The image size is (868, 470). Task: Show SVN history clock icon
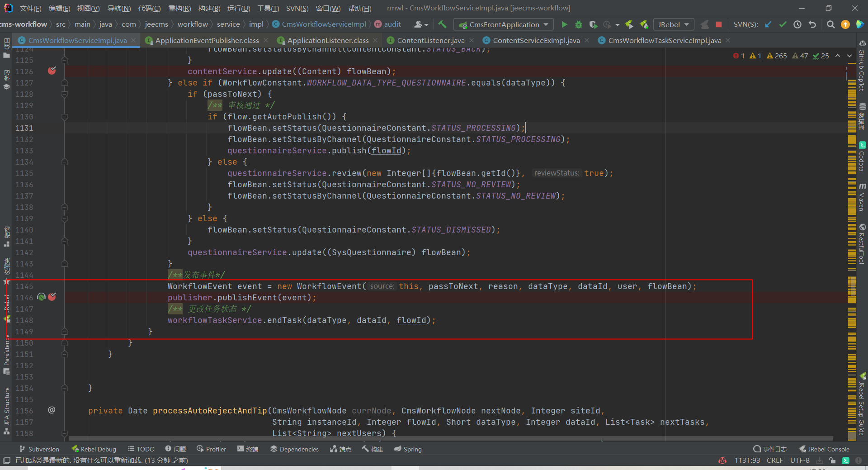tap(797, 24)
